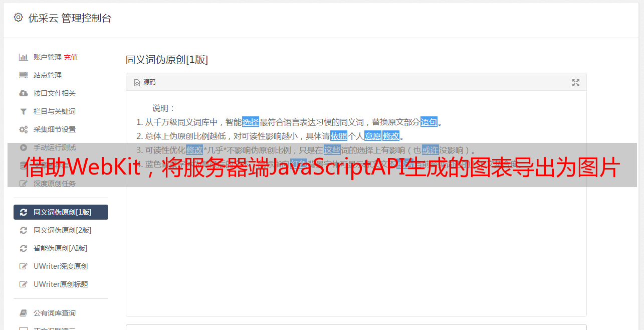Click the refresh icon of 同义词伪原创[1版]
The width and height of the screenshot is (644, 330).
pos(23,212)
